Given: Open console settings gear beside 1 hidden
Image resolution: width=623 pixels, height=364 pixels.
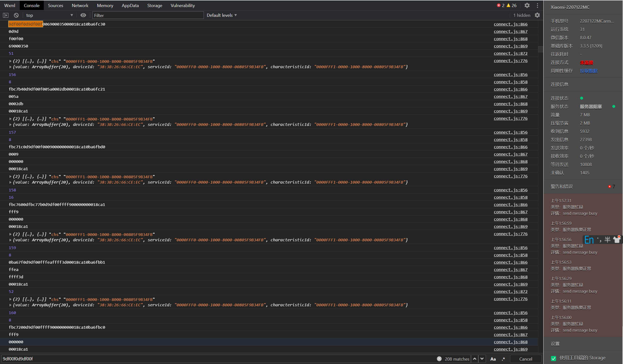Looking at the screenshot, I should [x=538, y=15].
